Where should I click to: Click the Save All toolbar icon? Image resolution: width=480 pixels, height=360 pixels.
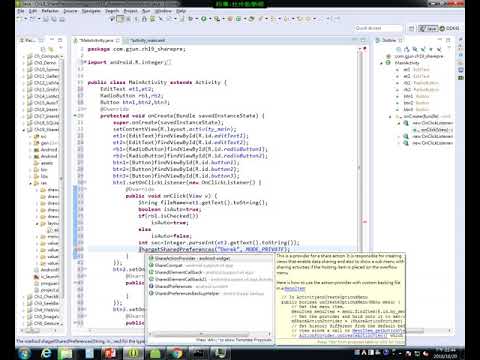[54, 19]
